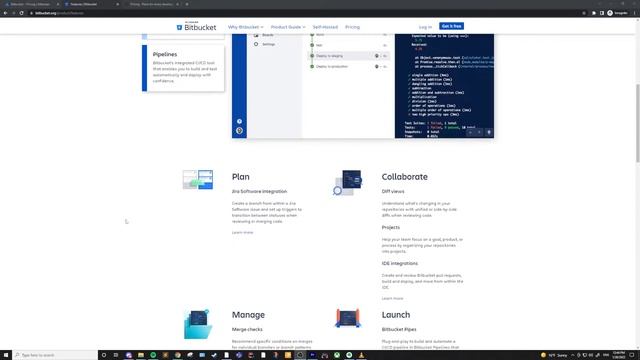Click the Bitbucket logo in the header
The height and width of the screenshot is (360, 640).
196,27
